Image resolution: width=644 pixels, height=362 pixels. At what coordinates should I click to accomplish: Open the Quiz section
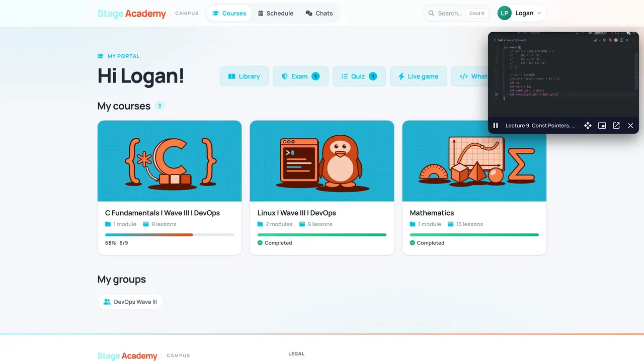[x=359, y=76]
